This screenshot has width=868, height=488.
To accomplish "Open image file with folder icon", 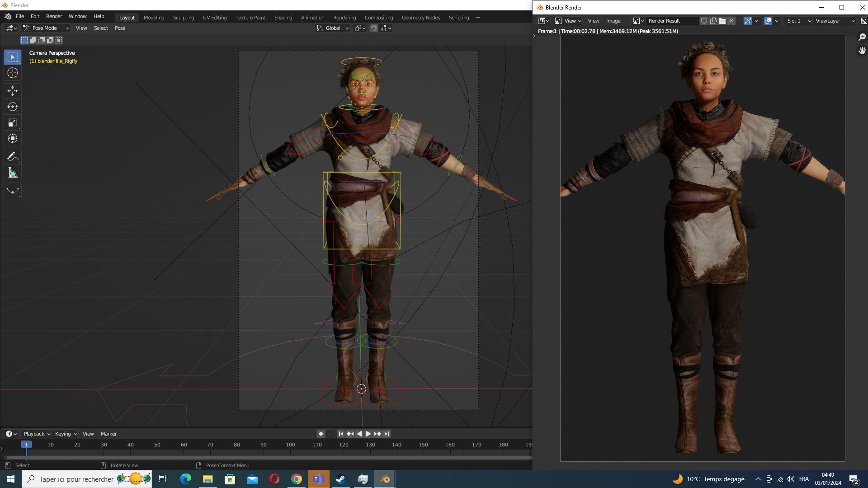I will [x=722, y=21].
